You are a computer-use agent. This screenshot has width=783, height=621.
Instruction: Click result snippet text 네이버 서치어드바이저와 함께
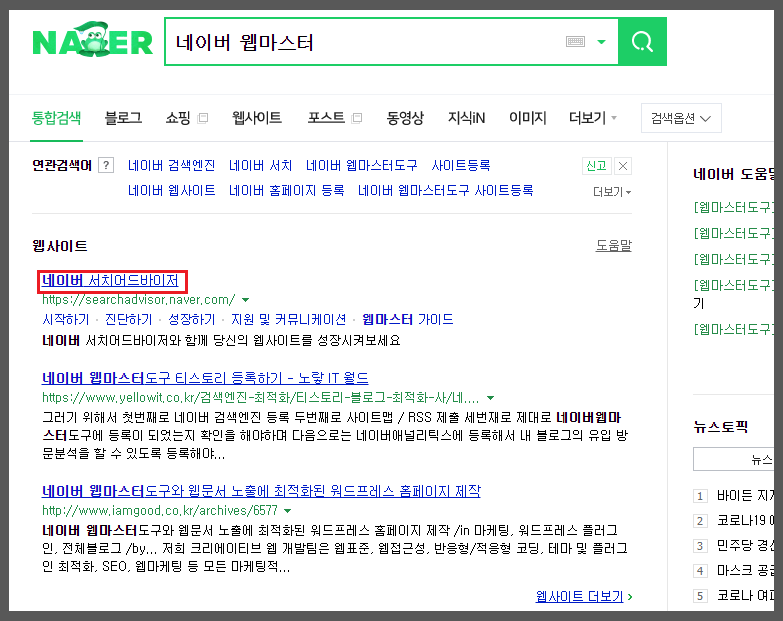[221, 341]
